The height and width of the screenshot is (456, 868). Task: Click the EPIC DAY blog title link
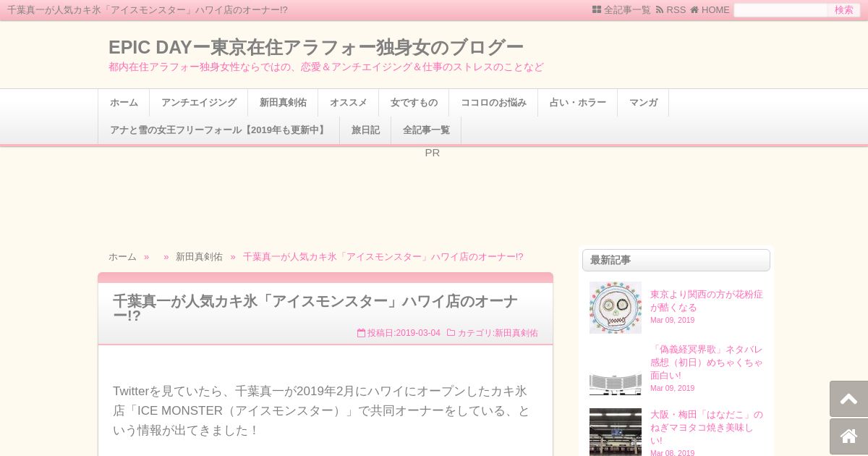(x=316, y=47)
